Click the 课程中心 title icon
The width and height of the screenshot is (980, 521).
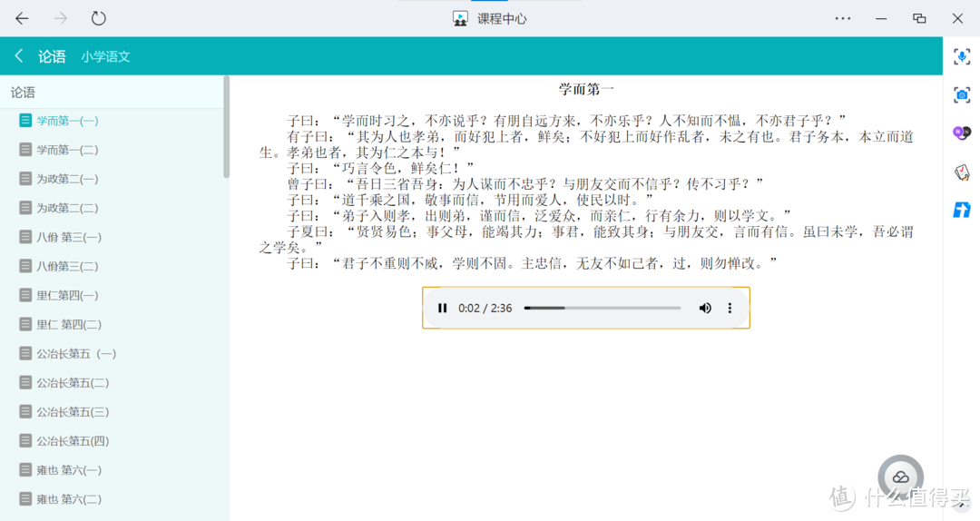[x=461, y=19]
